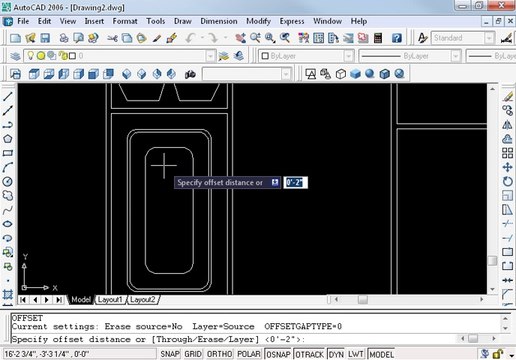Open the Layer Properties Manager icon
Image resolution: width=516 pixels, height=360 pixels.
click(x=15, y=56)
